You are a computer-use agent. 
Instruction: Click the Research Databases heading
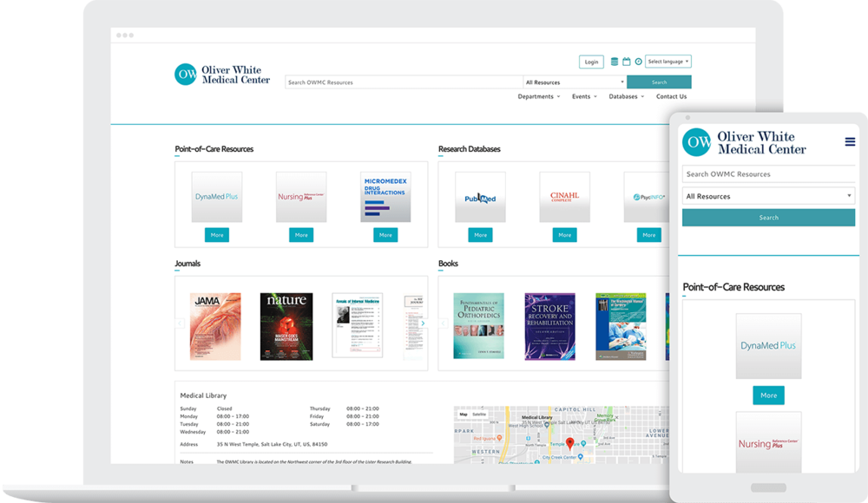click(469, 149)
